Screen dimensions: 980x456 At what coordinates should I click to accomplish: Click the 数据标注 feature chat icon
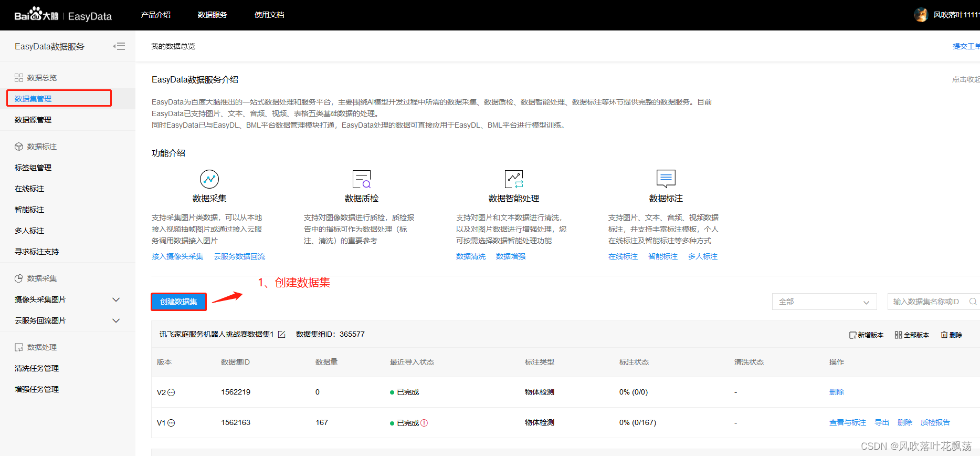pyautogui.click(x=666, y=179)
